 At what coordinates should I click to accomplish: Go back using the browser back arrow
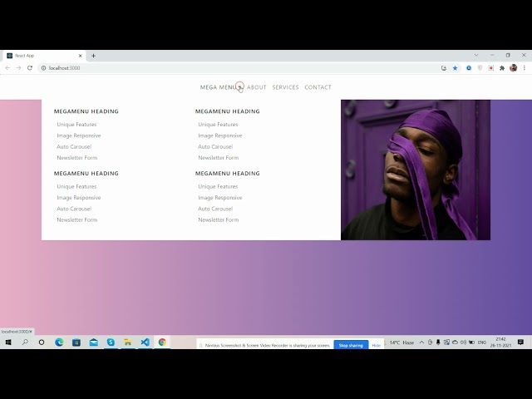(x=7, y=68)
